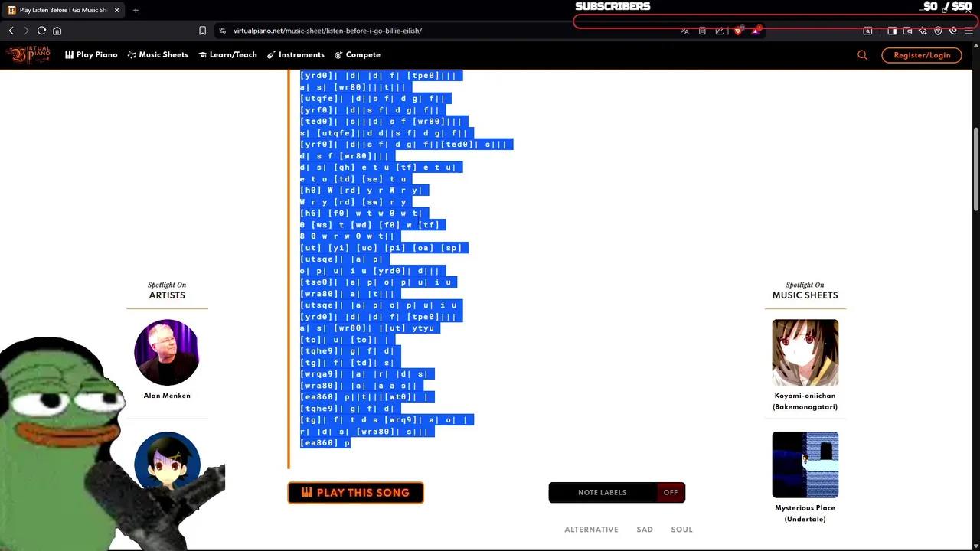
Task: Open site information next to URL
Action: (x=222, y=31)
